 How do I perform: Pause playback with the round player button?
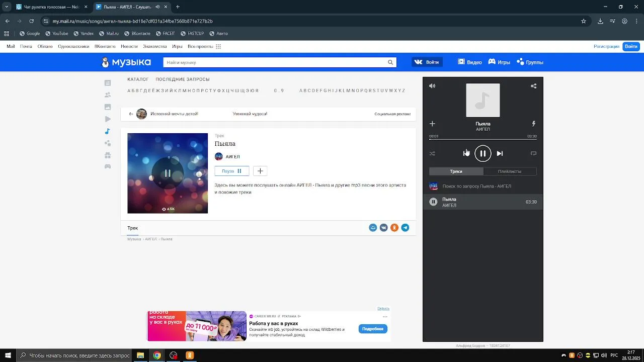(483, 153)
